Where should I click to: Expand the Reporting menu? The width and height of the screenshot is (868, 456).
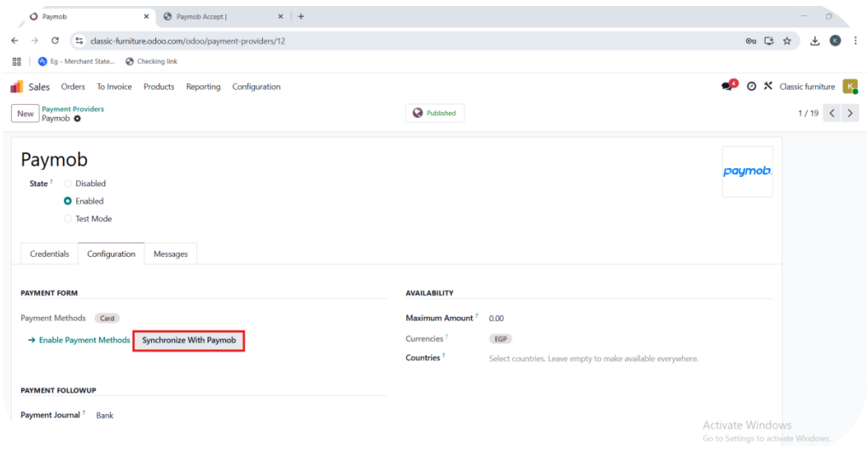203,87
